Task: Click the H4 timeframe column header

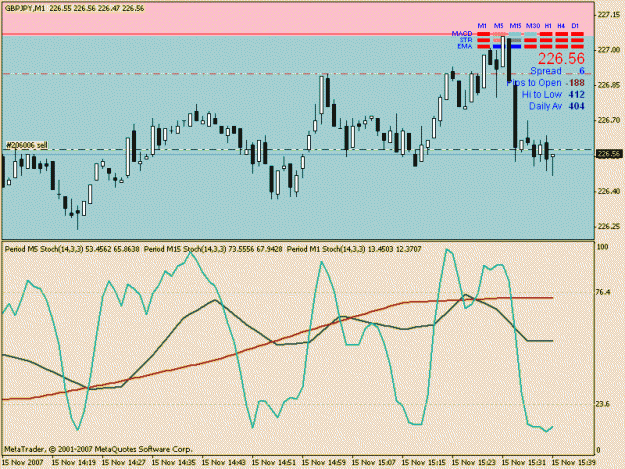Action: (x=561, y=26)
